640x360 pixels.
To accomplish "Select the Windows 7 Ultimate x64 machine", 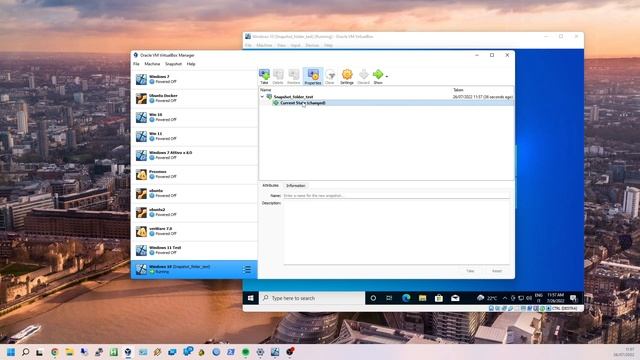I will tap(194, 155).
